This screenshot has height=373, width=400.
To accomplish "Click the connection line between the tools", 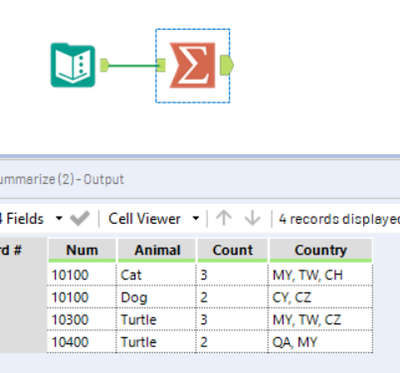I will point(133,65).
